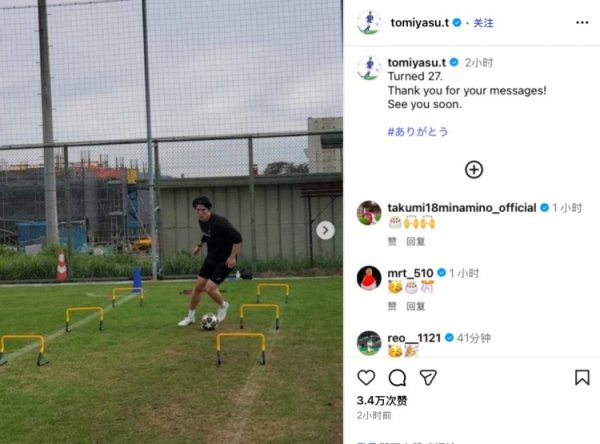Open reo__1121 commenter profile
Viewport: 600px width, 444px height.
click(x=414, y=338)
